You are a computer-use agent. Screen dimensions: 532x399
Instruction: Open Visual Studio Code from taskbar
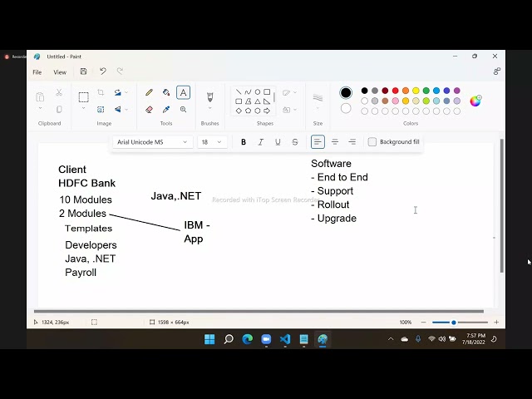pos(285,339)
